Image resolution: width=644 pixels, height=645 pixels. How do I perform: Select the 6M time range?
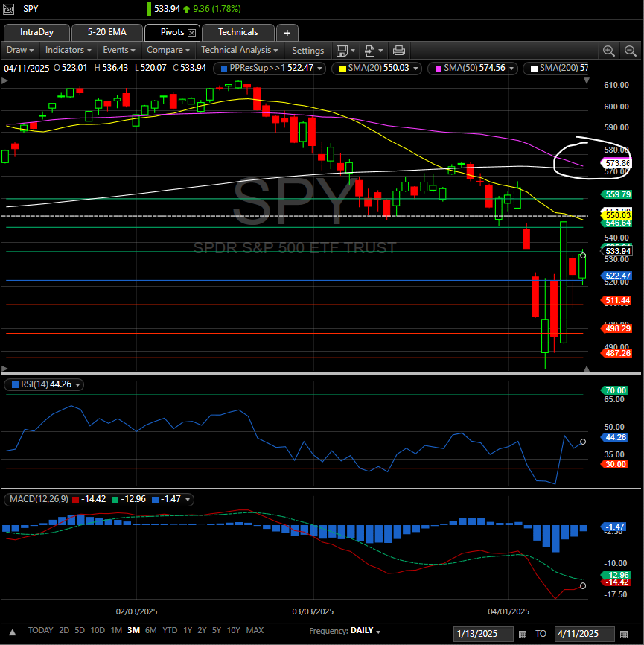151,630
